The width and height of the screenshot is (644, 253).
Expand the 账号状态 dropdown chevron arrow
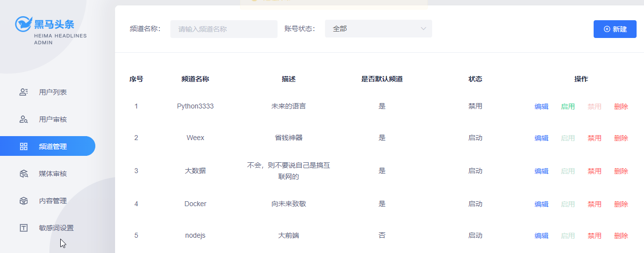pos(423,29)
